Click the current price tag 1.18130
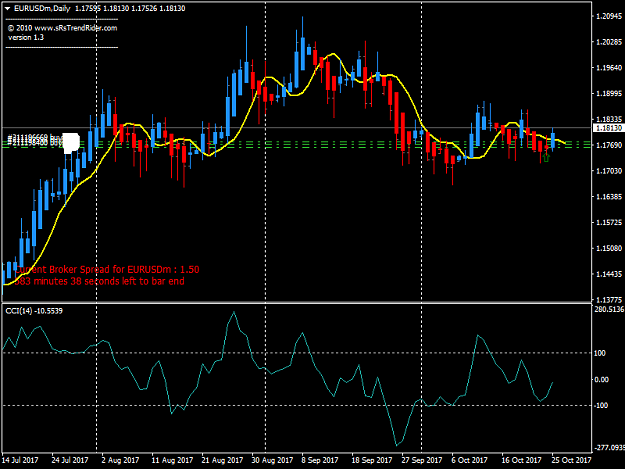This screenshot has height=469, width=625. pos(608,128)
